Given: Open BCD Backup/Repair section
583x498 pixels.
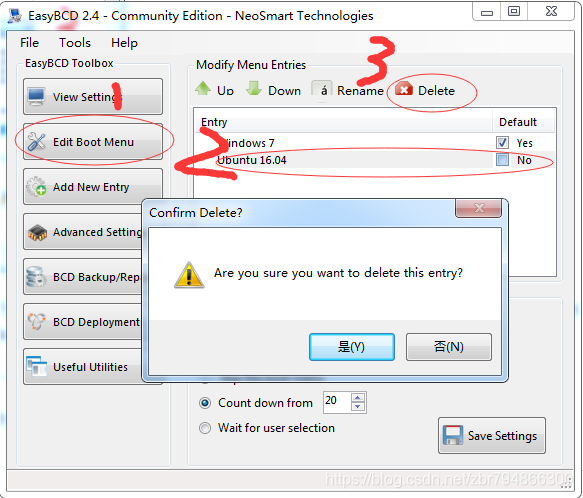Looking at the screenshot, I should point(83,277).
